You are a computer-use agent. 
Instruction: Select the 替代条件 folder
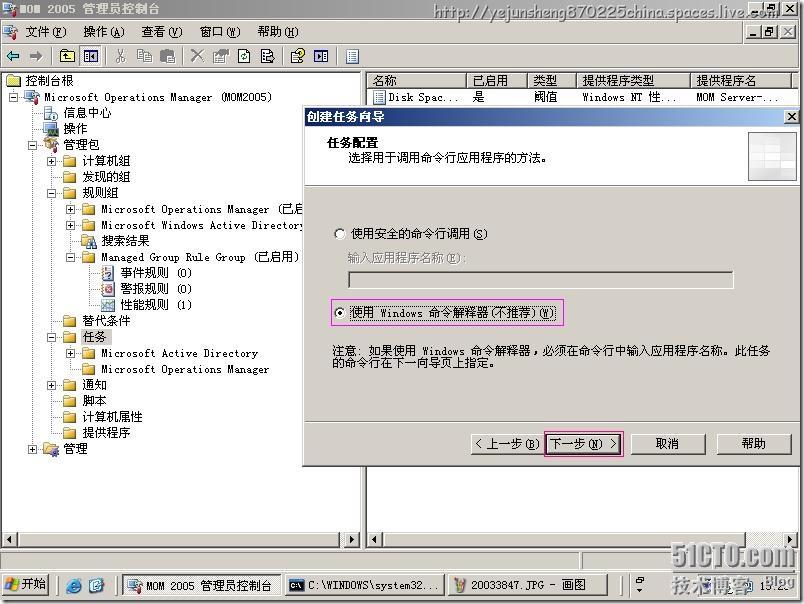click(106, 321)
